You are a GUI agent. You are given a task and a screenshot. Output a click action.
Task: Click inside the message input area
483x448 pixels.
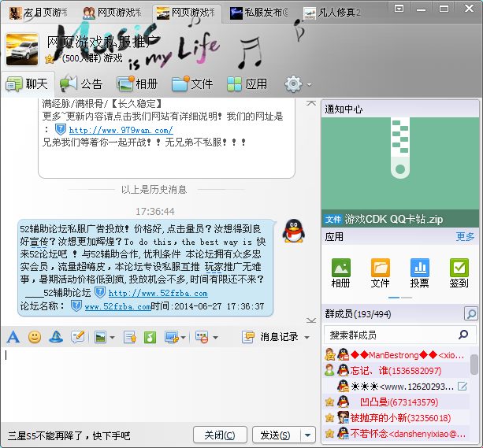click(160, 383)
